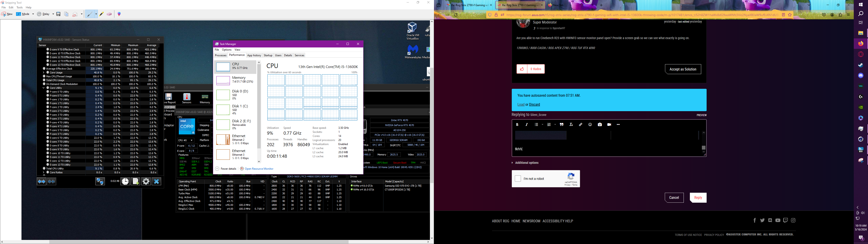The width and height of the screenshot is (868, 244).
Task: Open Task Manager Details tab
Action: [x=288, y=55]
